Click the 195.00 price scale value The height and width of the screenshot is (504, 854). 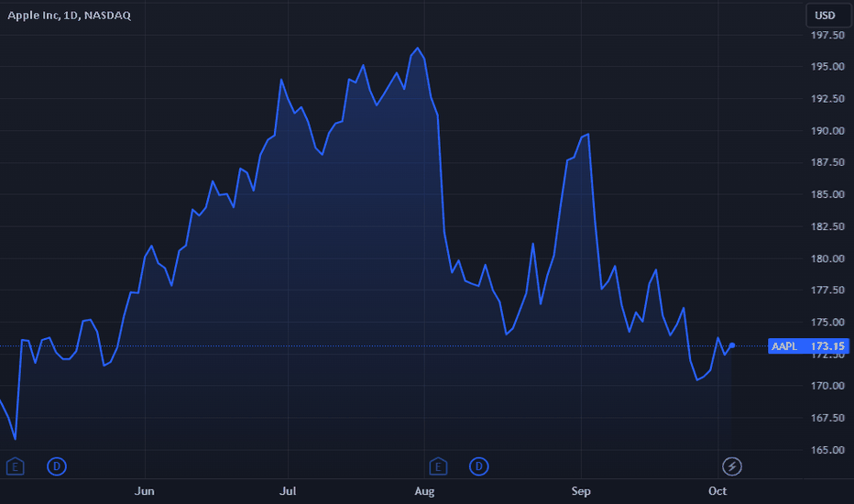tap(827, 67)
